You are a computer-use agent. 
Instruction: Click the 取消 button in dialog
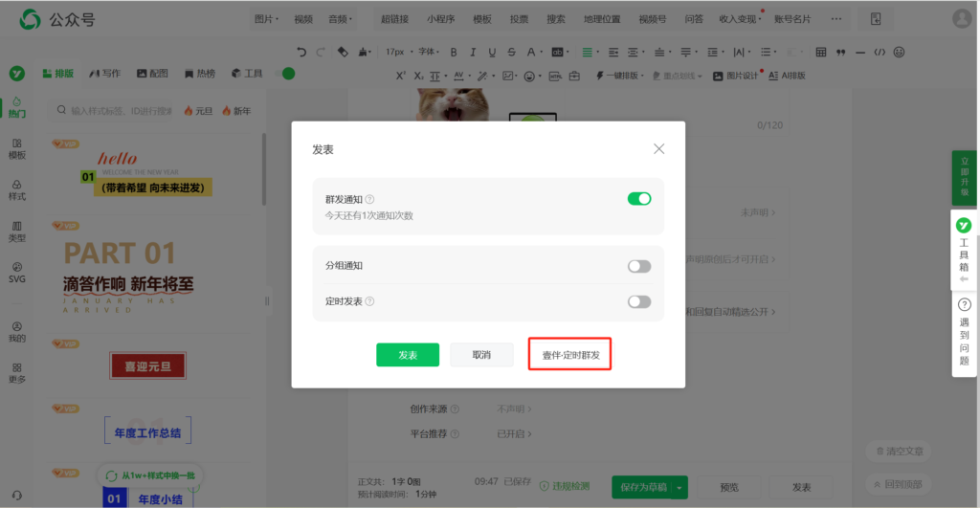[482, 355]
